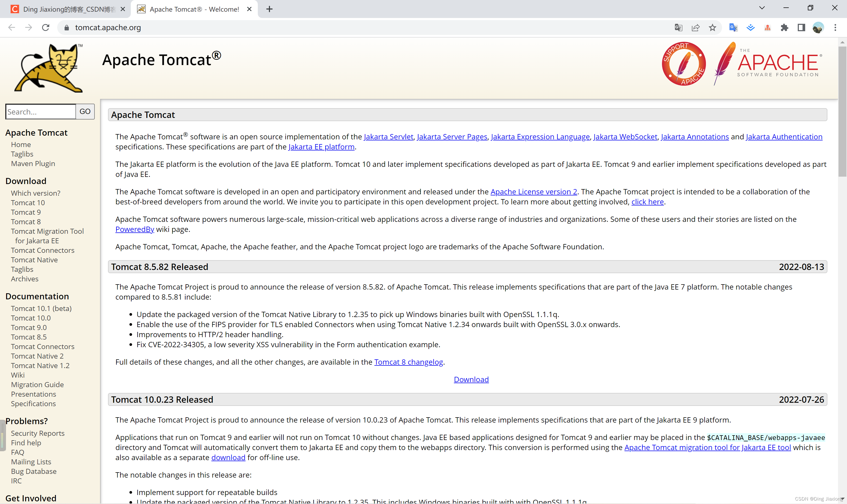Click the Support Apache circular logo
847x504 pixels.
pyautogui.click(x=683, y=64)
